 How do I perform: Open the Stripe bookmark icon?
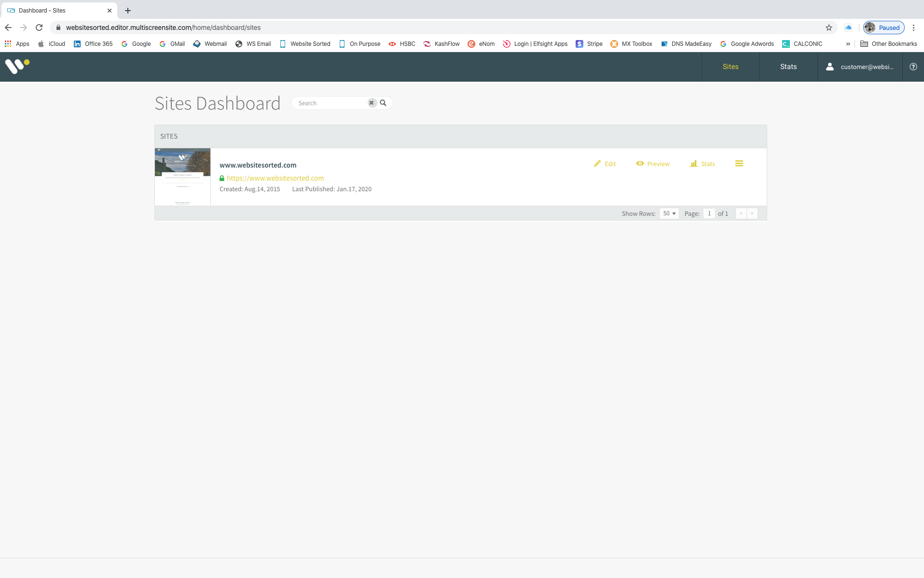point(579,43)
